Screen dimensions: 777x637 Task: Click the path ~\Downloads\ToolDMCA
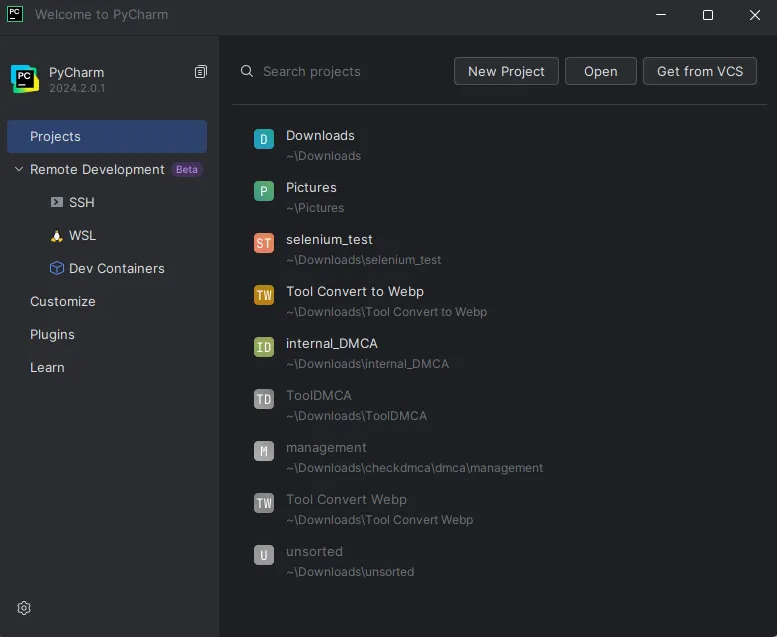click(x=356, y=416)
